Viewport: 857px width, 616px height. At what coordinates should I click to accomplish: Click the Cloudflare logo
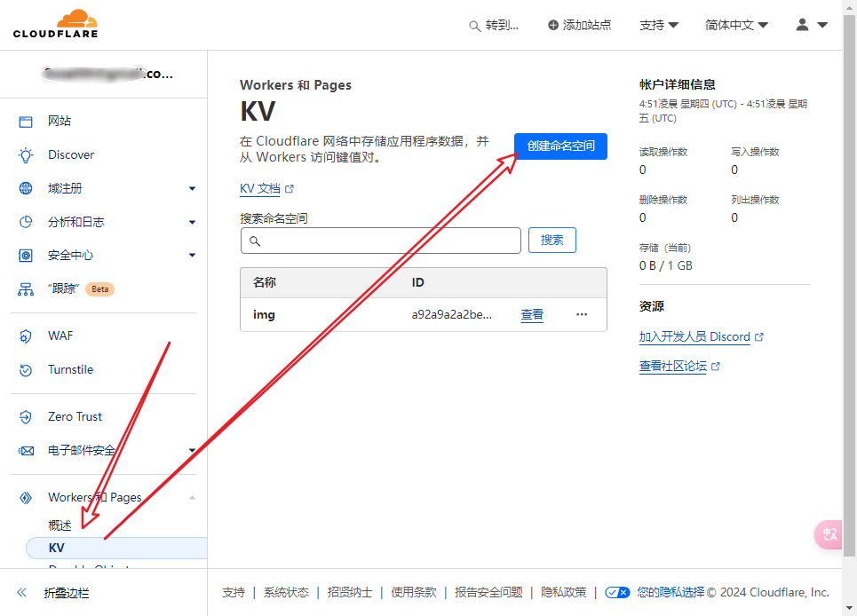[x=55, y=24]
